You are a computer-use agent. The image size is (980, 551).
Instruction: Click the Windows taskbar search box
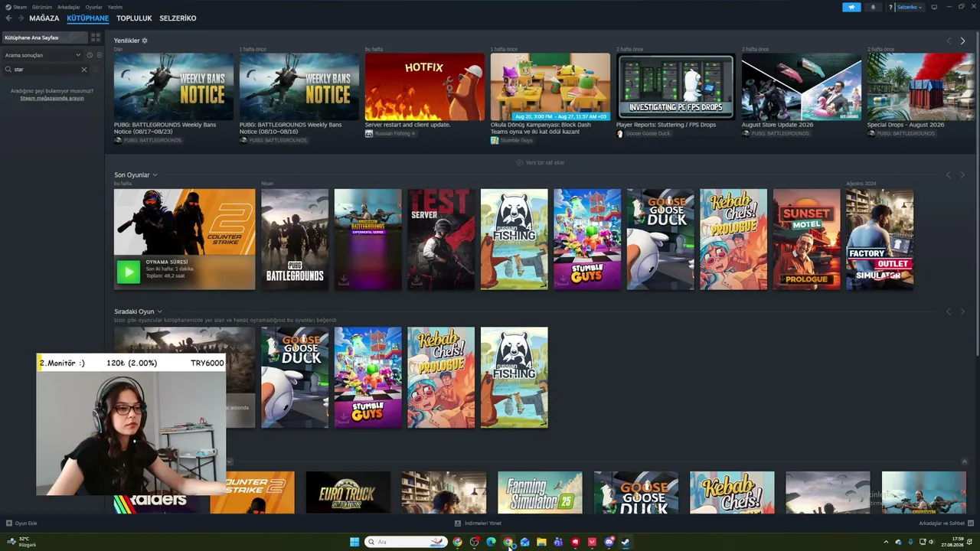click(406, 542)
